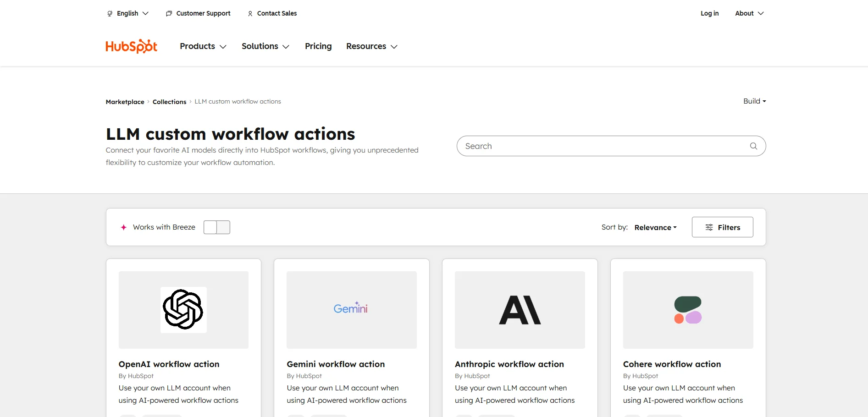Click the HubSpot logo
This screenshot has height=417, width=868.
(131, 46)
